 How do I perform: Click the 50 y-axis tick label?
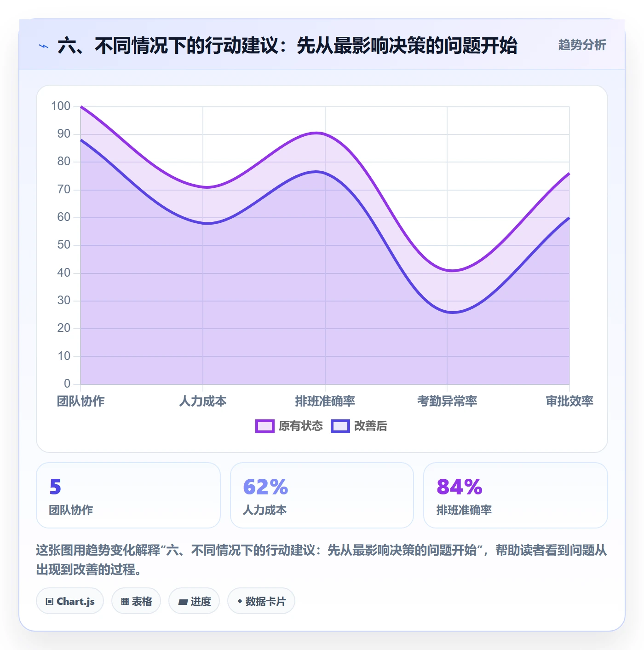[x=64, y=244]
